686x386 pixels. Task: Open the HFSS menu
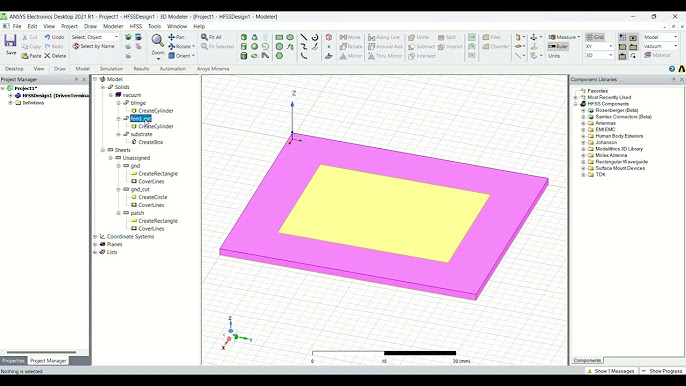pyautogui.click(x=136, y=26)
